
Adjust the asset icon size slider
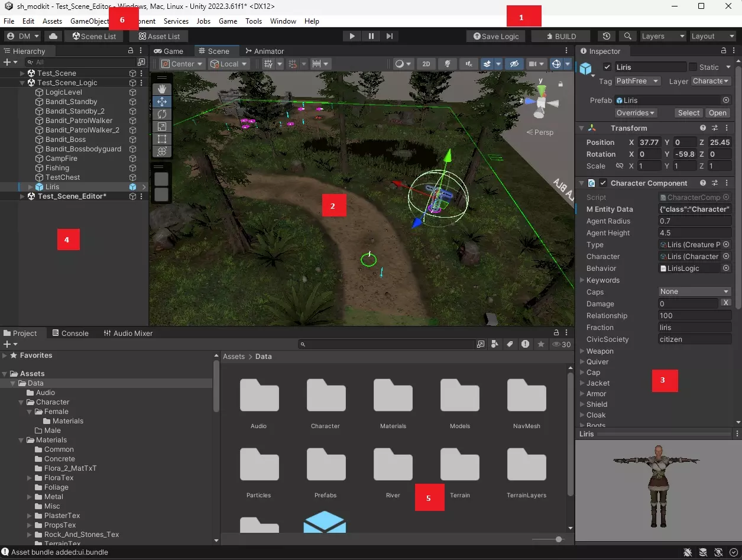pos(558,539)
